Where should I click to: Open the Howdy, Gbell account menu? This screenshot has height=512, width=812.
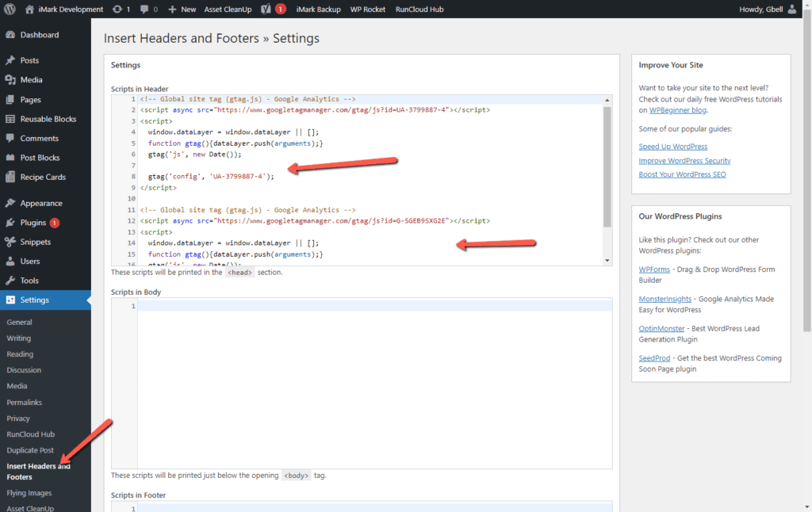click(x=768, y=10)
